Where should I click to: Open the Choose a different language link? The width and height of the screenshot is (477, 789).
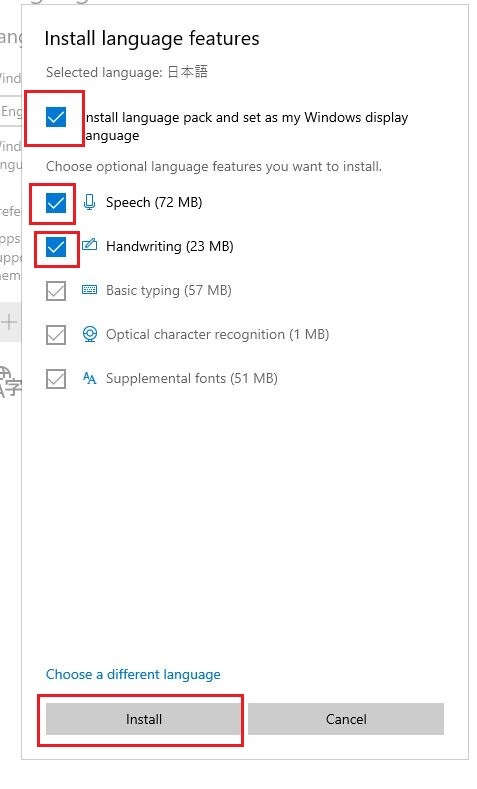(133, 674)
